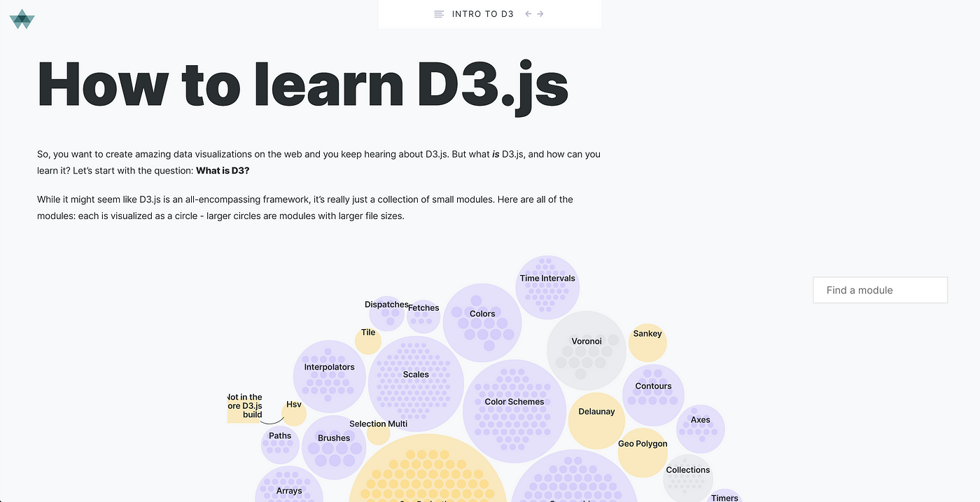Click the teal triangle site logo
The height and width of the screenshot is (502, 980).
point(22,19)
